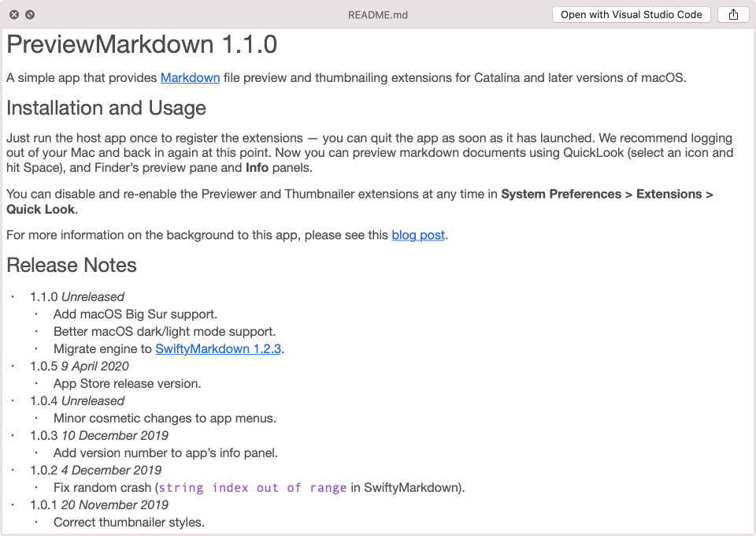Click the Add macOS Big Sur support line
Image resolution: width=756 pixels, height=536 pixels.
(x=135, y=314)
